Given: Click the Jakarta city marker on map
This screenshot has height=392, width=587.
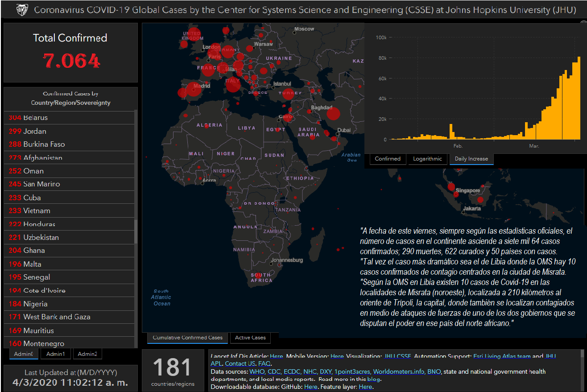Looking at the screenshot, I should coord(463,212).
